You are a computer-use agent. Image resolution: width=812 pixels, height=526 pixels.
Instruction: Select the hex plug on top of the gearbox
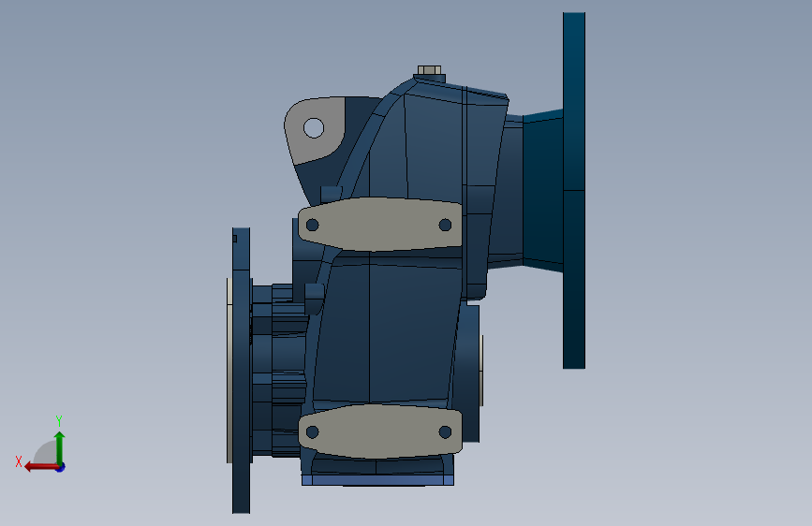(x=429, y=70)
